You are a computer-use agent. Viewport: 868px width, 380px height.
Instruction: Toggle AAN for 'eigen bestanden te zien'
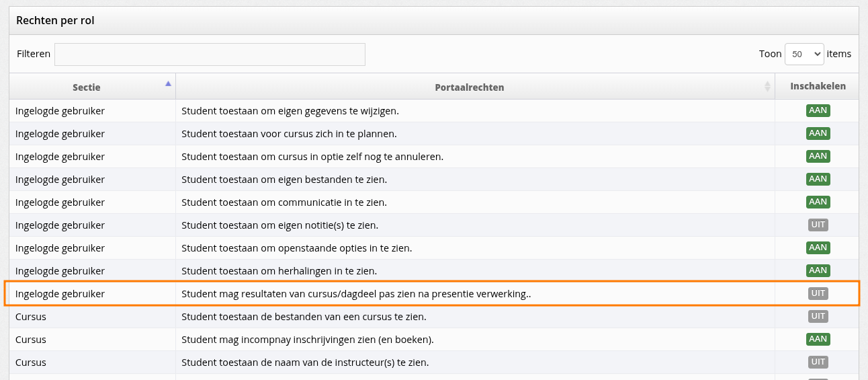[x=818, y=179]
